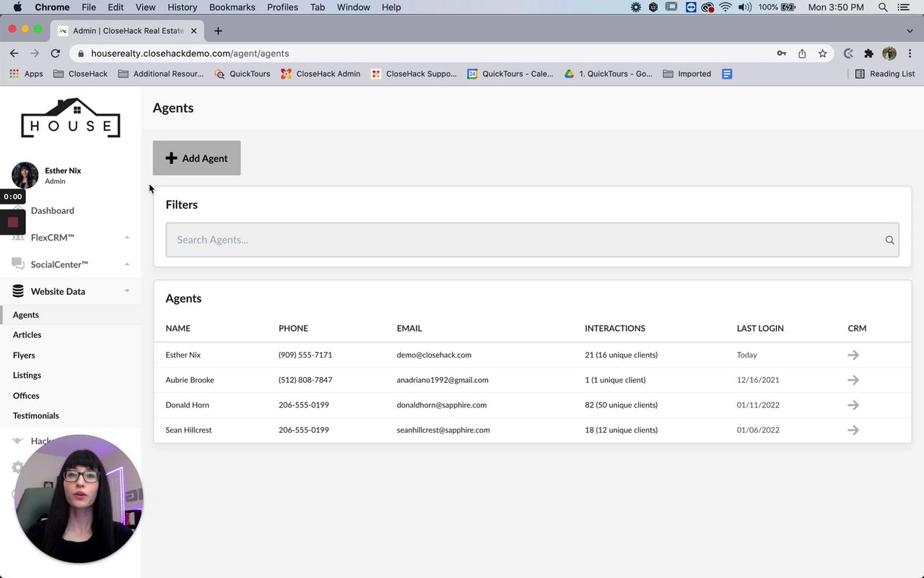Open CRM arrow for Aubrie Brooke
This screenshot has height=578, width=924.
pos(853,380)
